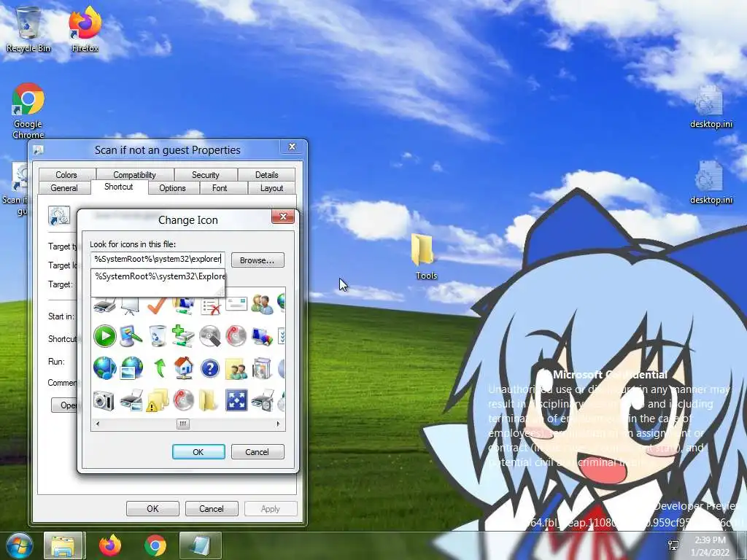Switch to the Compatibility tab
The height and width of the screenshot is (560, 747).
134,175
